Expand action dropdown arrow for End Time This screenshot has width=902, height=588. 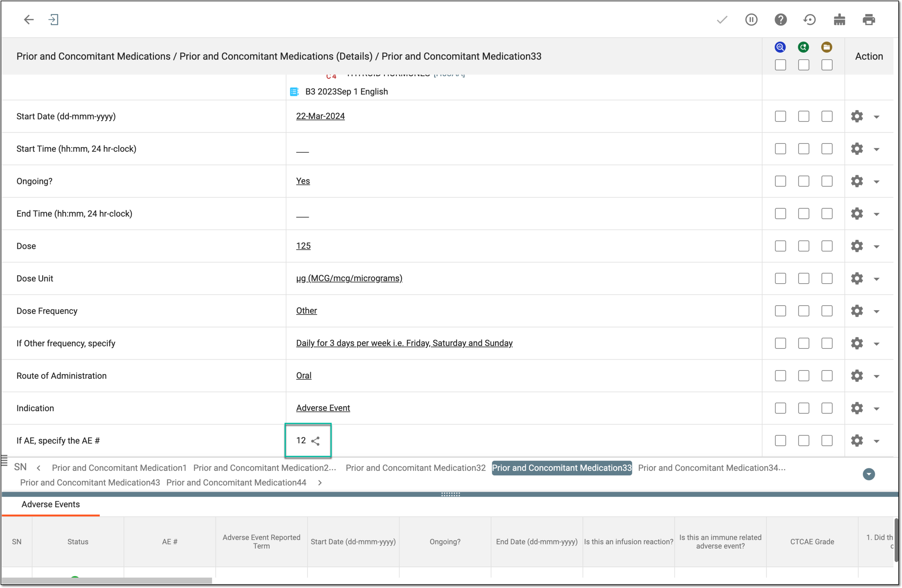click(877, 214)
